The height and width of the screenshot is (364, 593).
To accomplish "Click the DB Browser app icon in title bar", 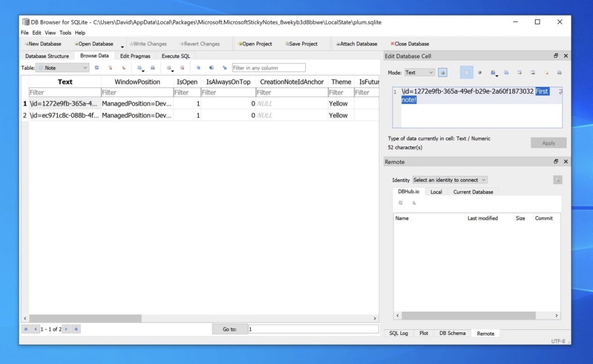I will pyautogui.click(x=25, y=22).
